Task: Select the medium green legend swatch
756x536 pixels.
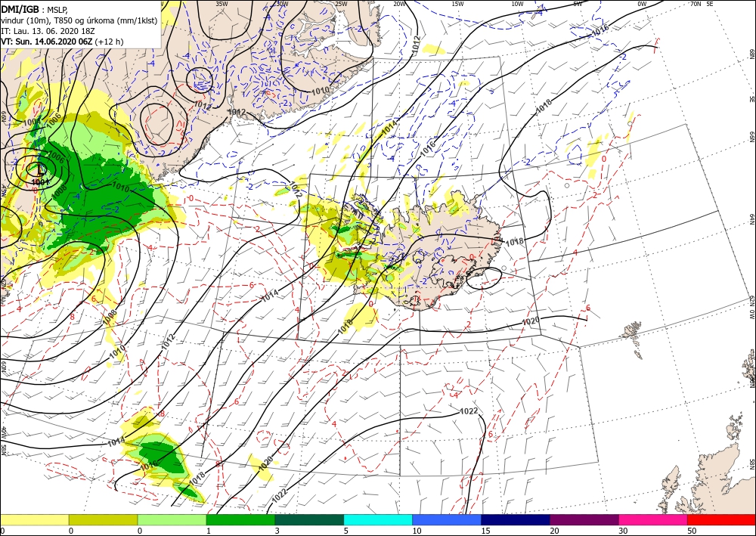Action: [x=240, y=519]
